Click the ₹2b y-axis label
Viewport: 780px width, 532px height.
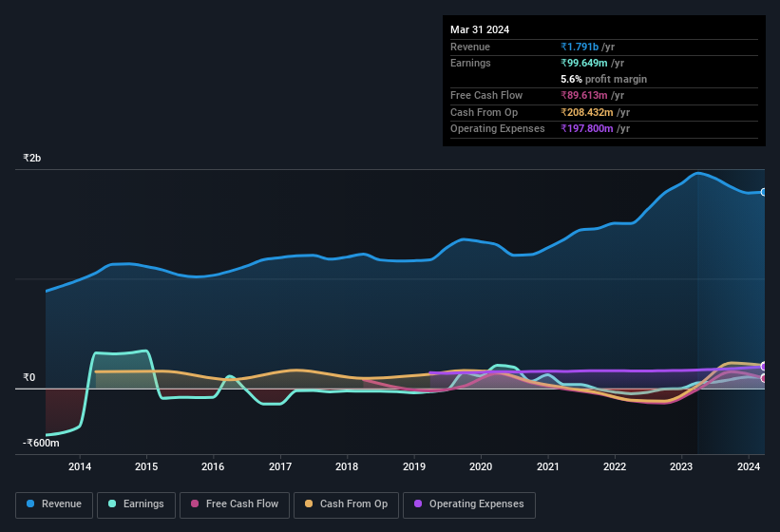pyautogui.click(x=35, y=158)
